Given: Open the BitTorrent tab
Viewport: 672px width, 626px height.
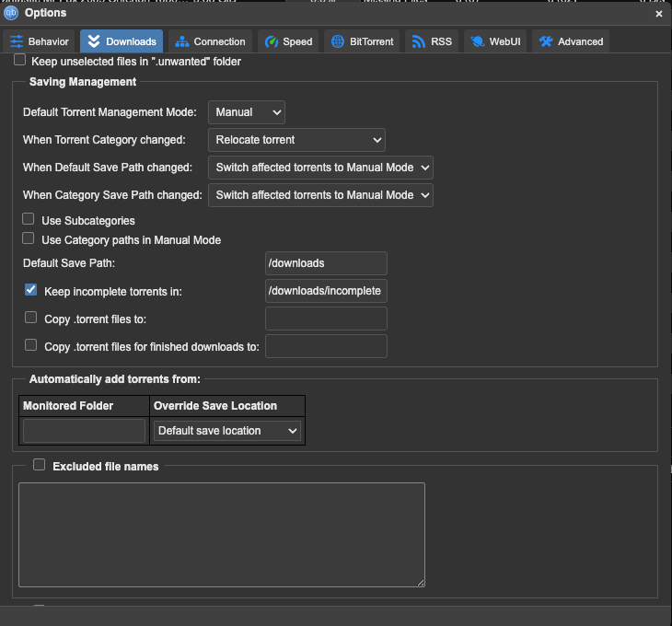Looking at the screenshot, I should [362, 41].
